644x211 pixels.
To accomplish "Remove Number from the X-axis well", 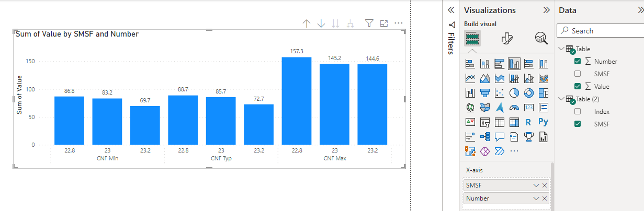I will pos(545,198).
